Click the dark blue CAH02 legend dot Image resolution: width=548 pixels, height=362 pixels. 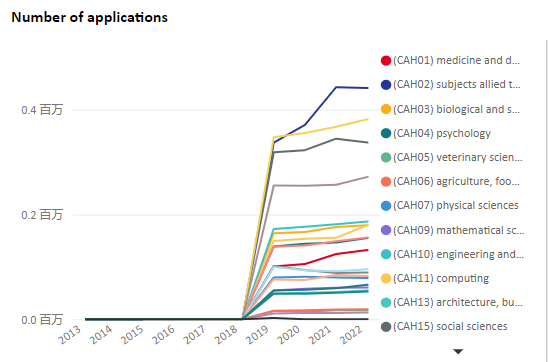click(386, 85)
